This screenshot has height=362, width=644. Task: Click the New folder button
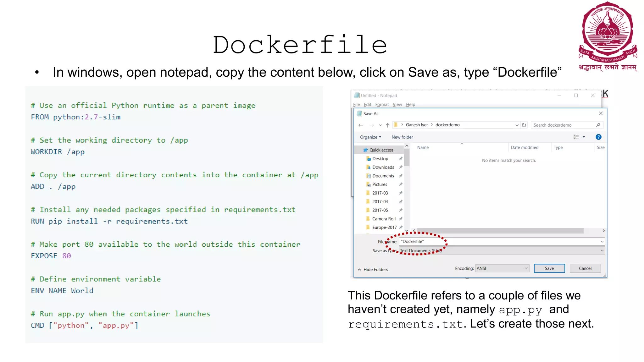(x=402, y=137)
